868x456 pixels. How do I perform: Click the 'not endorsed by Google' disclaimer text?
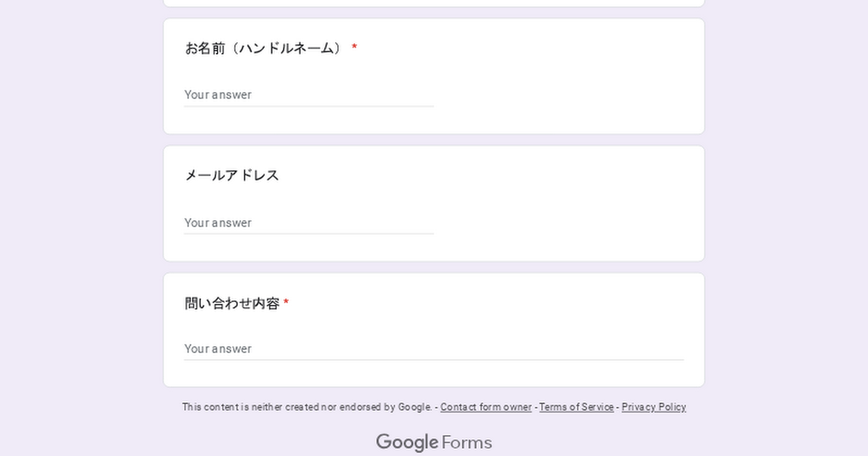(x=307, y=408)
